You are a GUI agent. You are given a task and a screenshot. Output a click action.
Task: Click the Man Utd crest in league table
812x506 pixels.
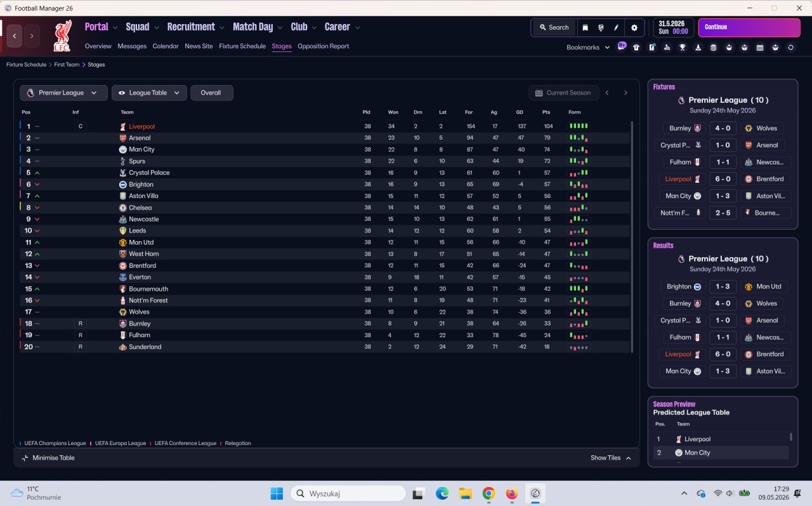point(123,243)
